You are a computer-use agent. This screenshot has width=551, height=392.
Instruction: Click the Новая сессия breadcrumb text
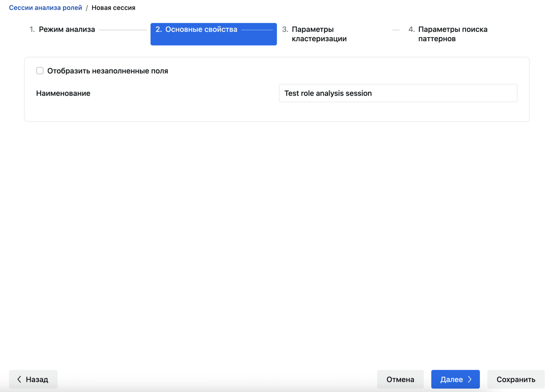(x=114, y=8)
